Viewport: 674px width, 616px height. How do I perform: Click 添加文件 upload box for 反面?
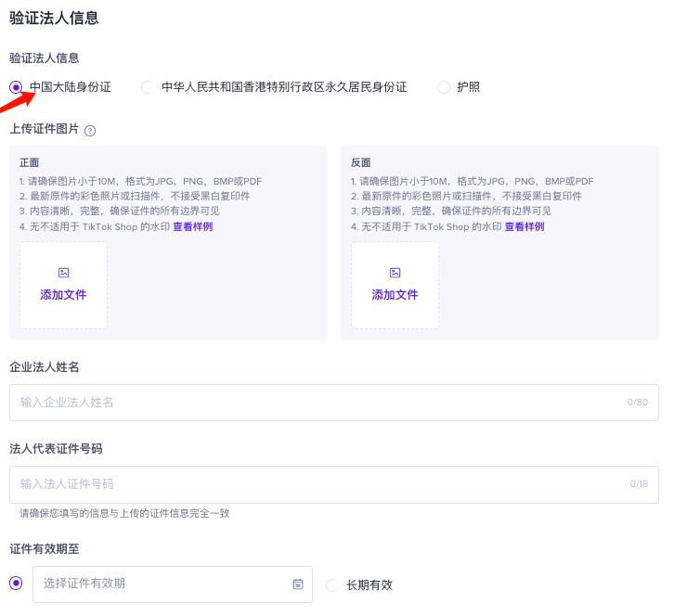[x=395, y=286]
